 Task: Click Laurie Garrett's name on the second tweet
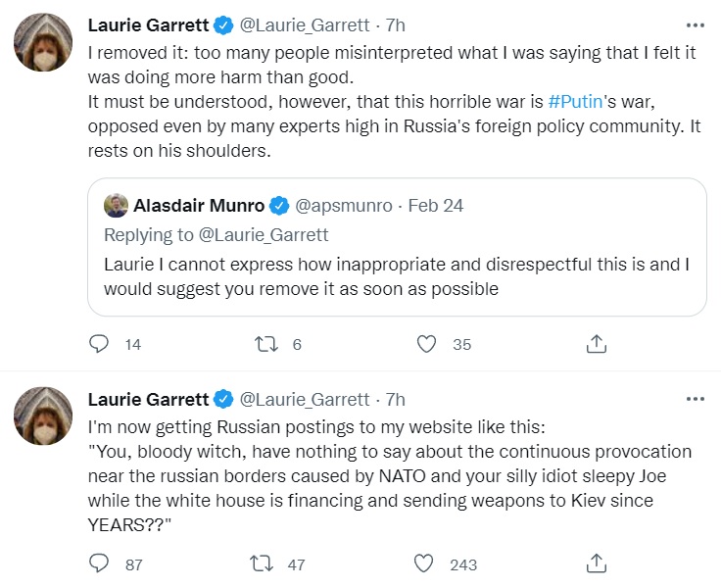click(x=148, y=400)
